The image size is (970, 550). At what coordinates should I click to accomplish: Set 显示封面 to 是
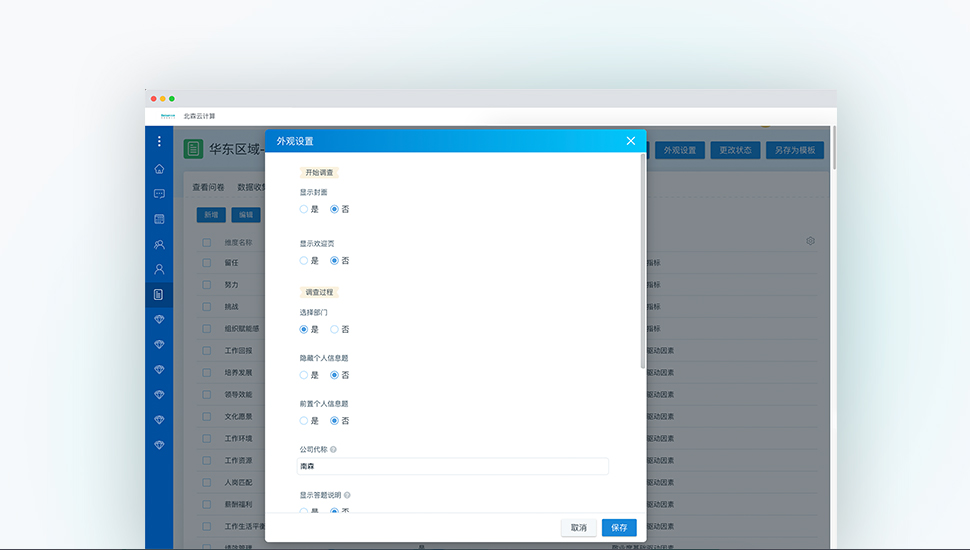(304, 209)
